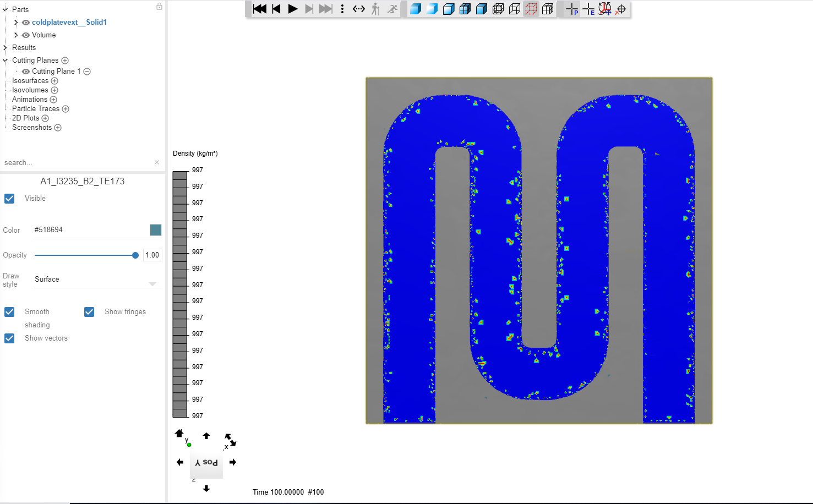Click the rotation center axes icon
The image size is (813, 504).
[x=605, y=9]
